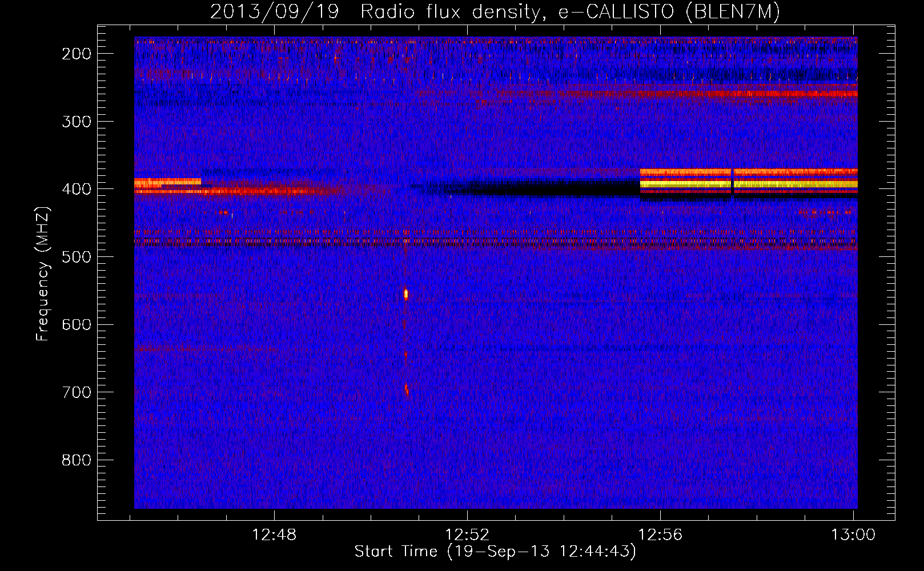Click the 12:56 time tick label
This screenshot has width=924, height=571.
[660, 535]
